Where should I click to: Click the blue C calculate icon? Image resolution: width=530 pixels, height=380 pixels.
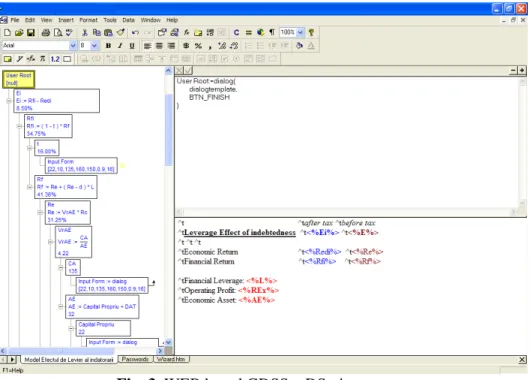[x=236, y=32]
